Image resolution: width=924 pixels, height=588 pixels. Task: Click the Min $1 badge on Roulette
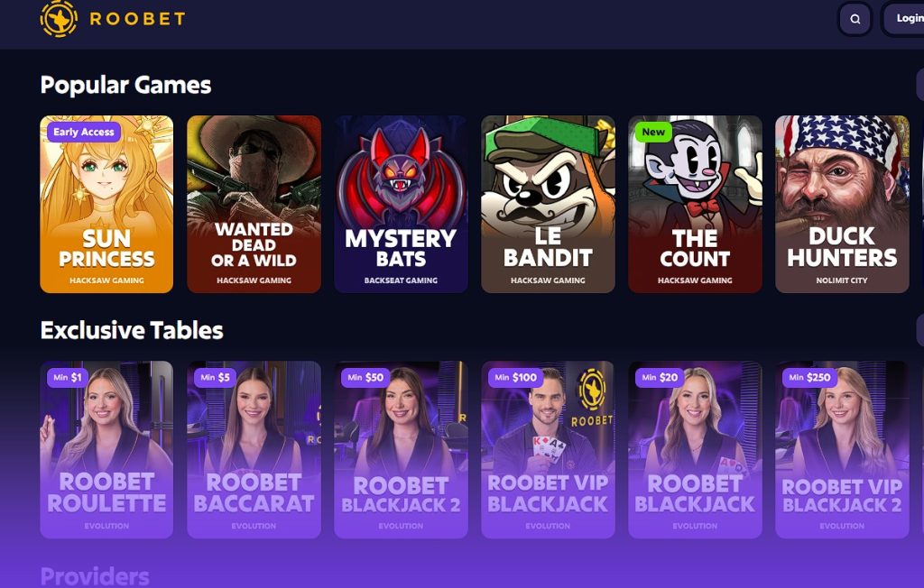tap(68, 377)
